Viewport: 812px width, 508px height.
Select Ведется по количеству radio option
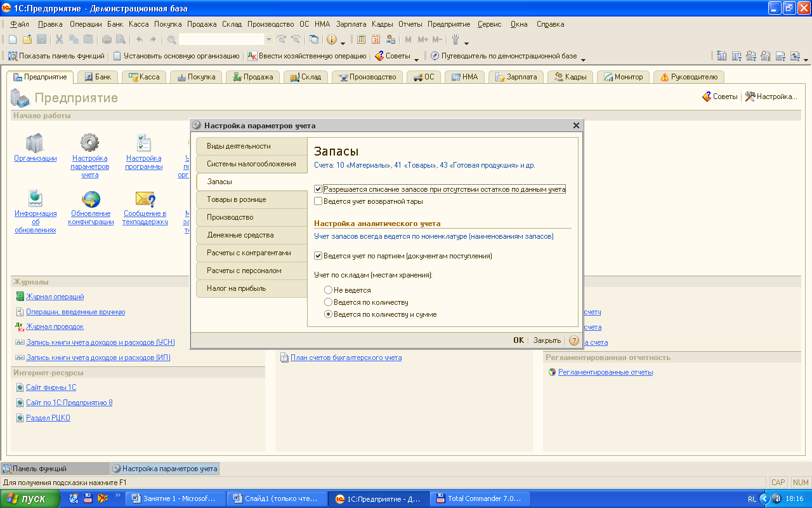click(328, 302)
